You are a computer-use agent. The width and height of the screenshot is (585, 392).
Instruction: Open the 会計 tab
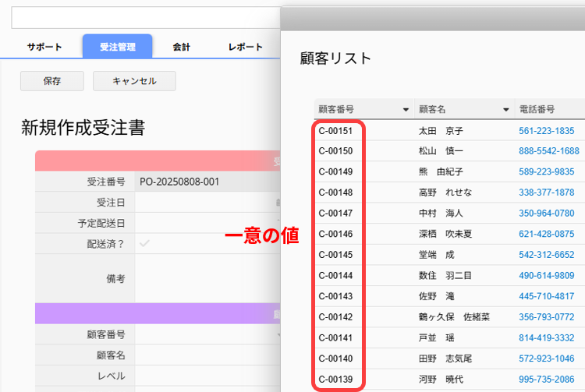click(181, 47)
